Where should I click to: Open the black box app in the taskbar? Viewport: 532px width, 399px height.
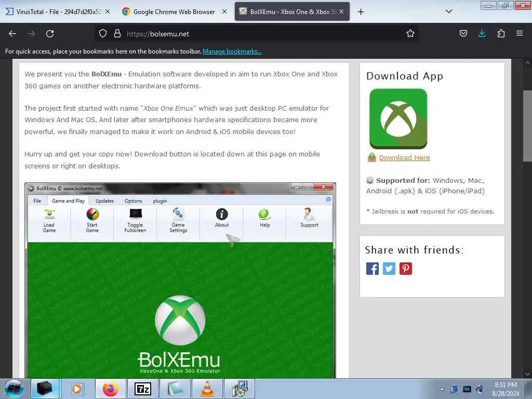[45, 389]
